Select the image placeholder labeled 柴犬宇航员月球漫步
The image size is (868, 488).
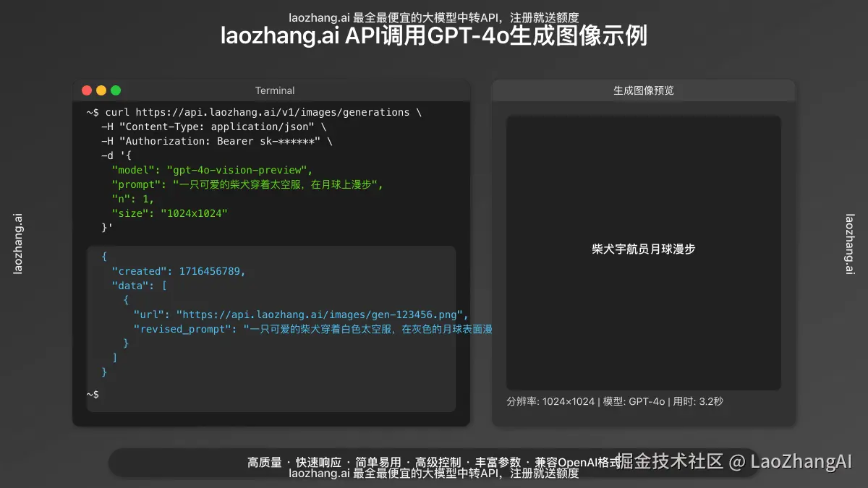tap(642, 249)
